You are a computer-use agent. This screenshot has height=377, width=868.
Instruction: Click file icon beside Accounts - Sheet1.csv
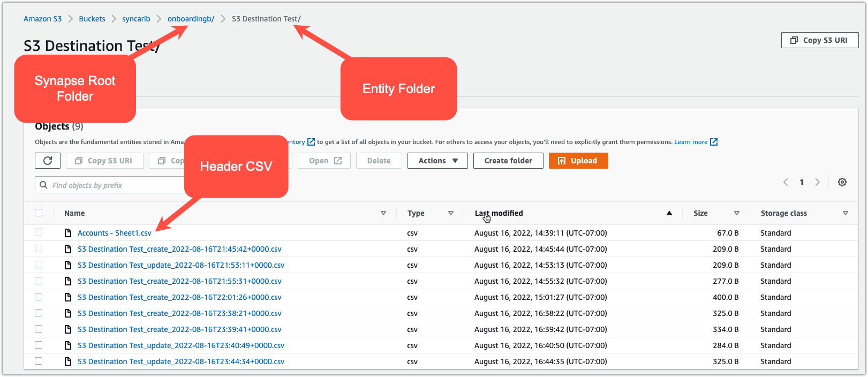tap(68, 233)
